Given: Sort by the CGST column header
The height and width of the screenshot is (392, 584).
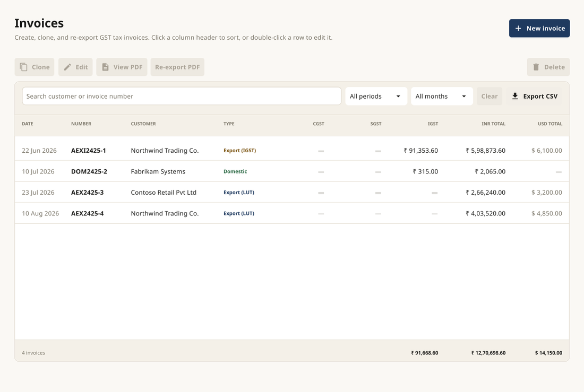Looking at the screenshot, I should point(319,124).
